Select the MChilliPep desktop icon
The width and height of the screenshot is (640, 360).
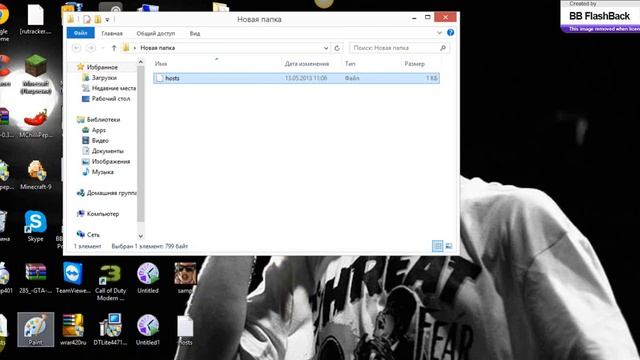click(x=36, y=122)
